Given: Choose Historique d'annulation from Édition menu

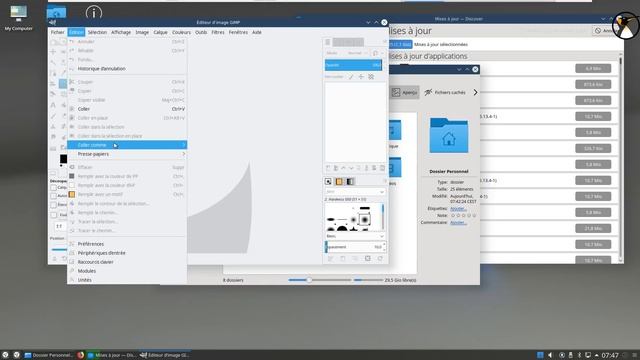Looking at the screenshot, I should point(127,69).
